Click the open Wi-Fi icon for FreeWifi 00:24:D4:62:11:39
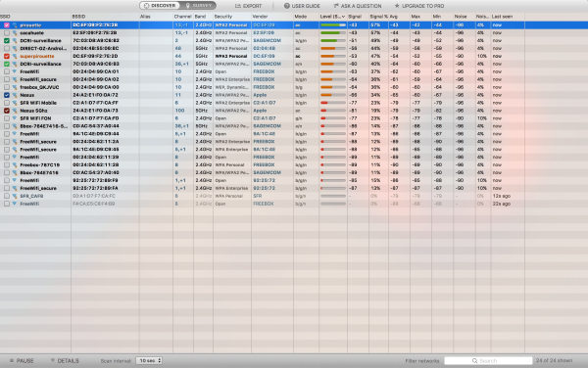Viewport: 588px width, 368px height. [15, 158]
